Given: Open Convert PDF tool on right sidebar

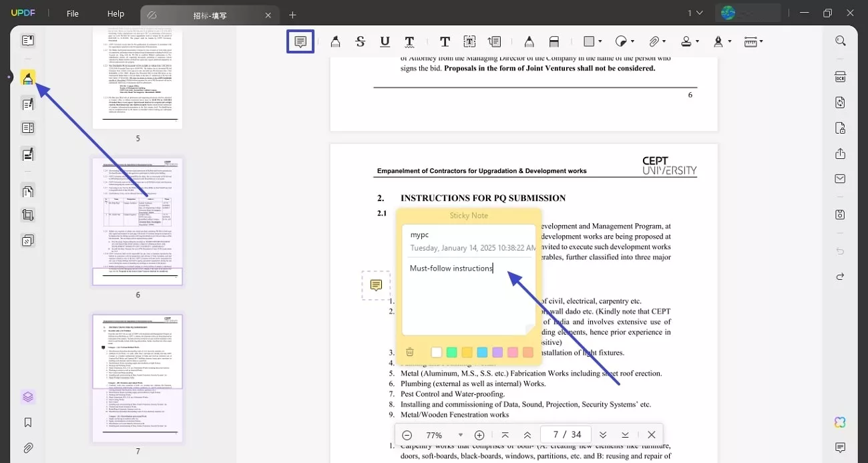Looking at the screenshot, I should pyautogui.click(x=840, y=102).
